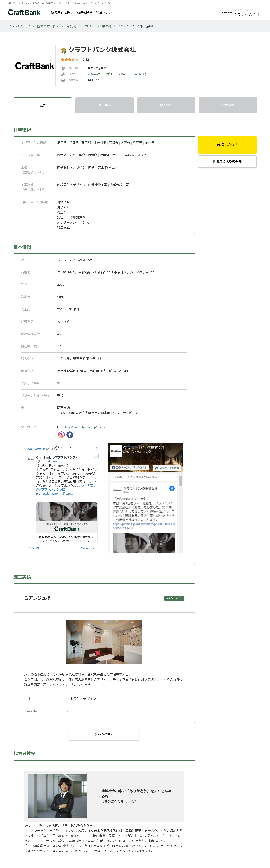Viewport: 270px width, 868px height.
Task: Open the company's Facebook icon link
Action: (70, 435)
